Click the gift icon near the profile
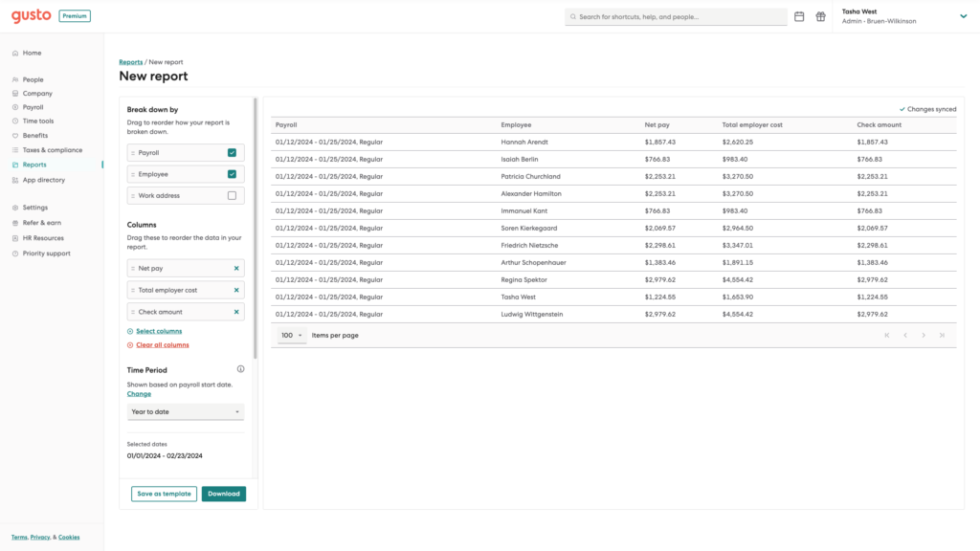The height and width of the screenshot is (551, 980). pos(820,16)
